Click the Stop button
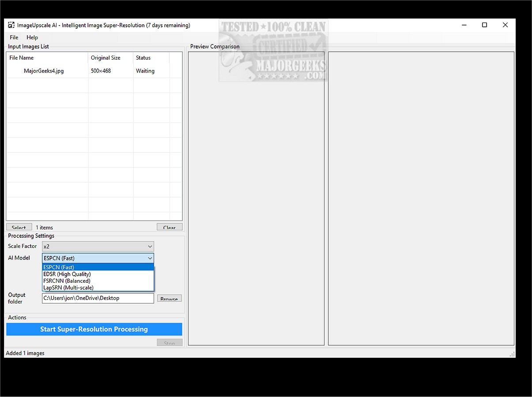The image size is (532, 397). [170, 343]
